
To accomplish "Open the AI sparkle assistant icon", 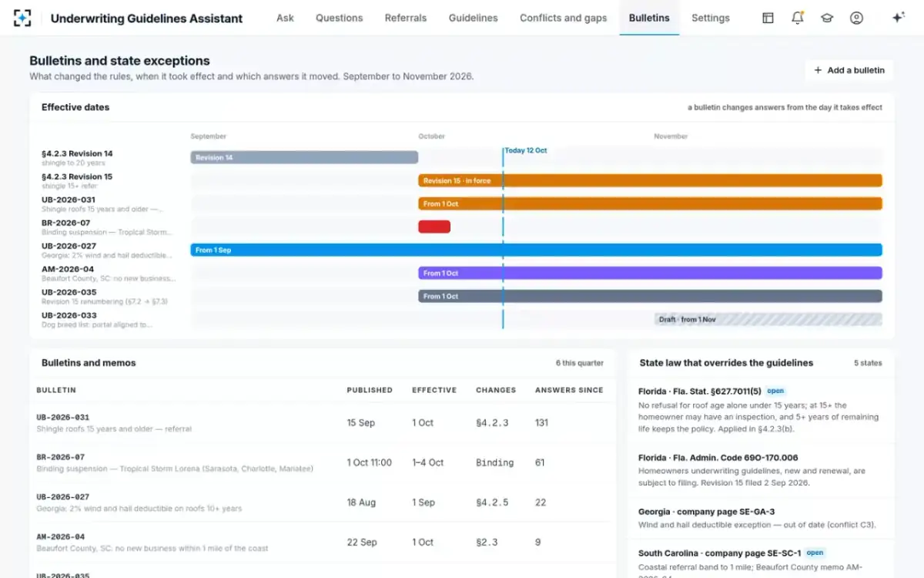I will (898, 18).
